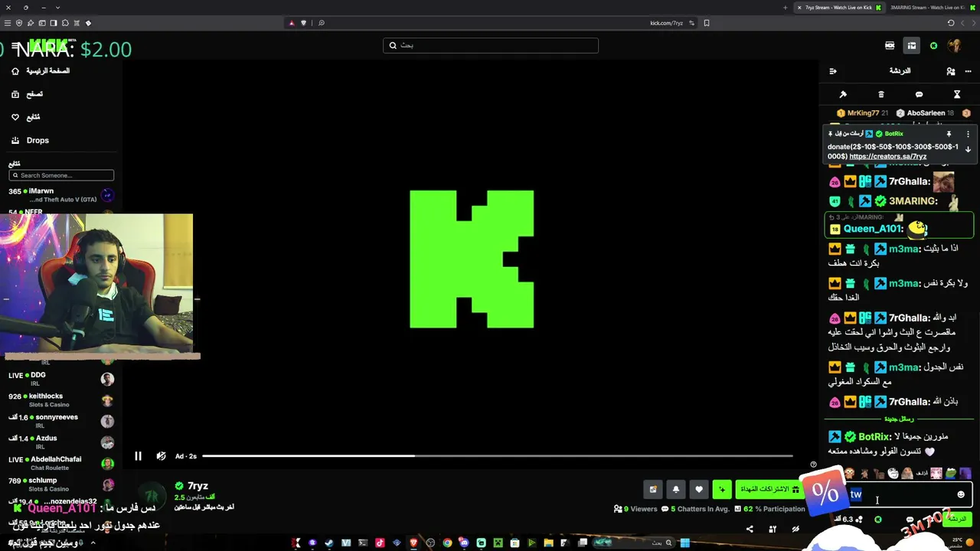Click the leftmost icon in Kick's top-right icons
Screen dimensions: 980x551
890,46
